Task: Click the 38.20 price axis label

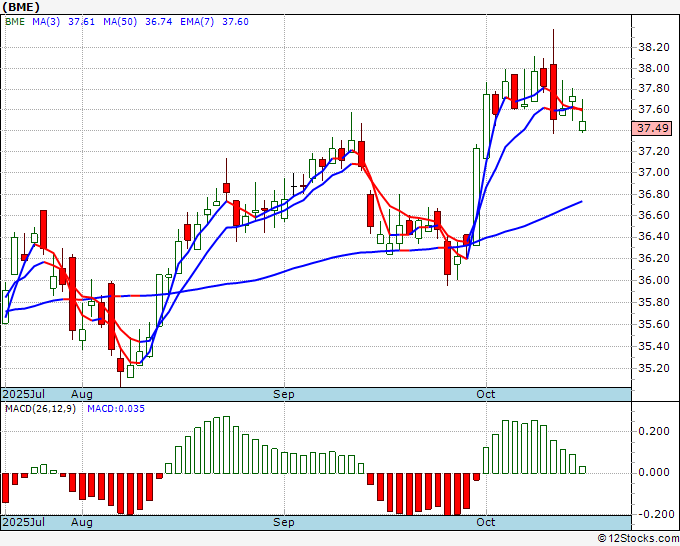Action: tap(654, 47)
